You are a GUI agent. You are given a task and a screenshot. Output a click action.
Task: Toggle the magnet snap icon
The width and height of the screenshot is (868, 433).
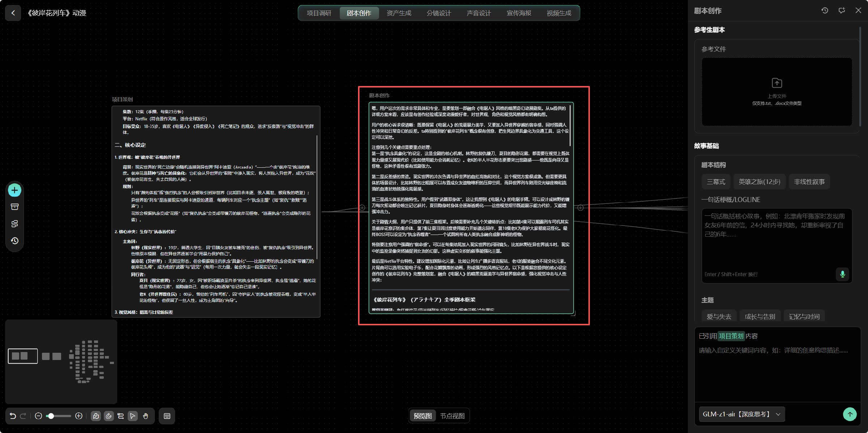109,416
